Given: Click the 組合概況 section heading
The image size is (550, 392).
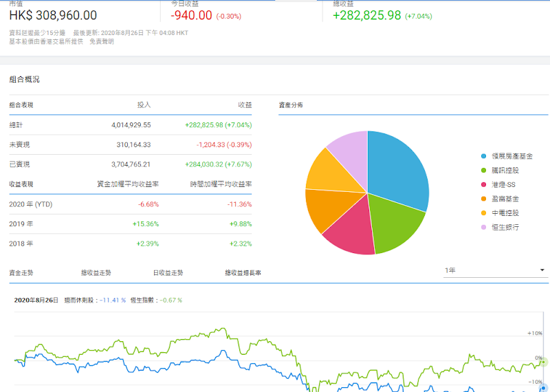Looking at the screenshot, I should pyautogui.click(x=24, y=79).
